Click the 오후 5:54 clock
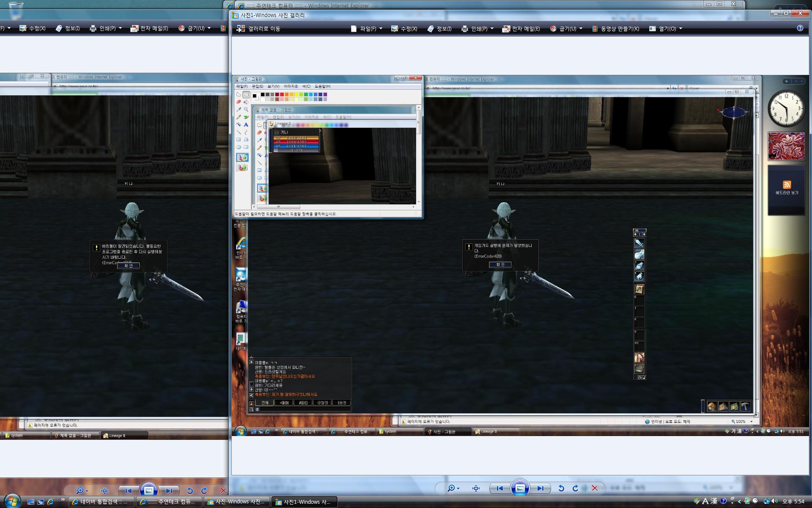Screen dimensions: 812x508 pos(793,502)
